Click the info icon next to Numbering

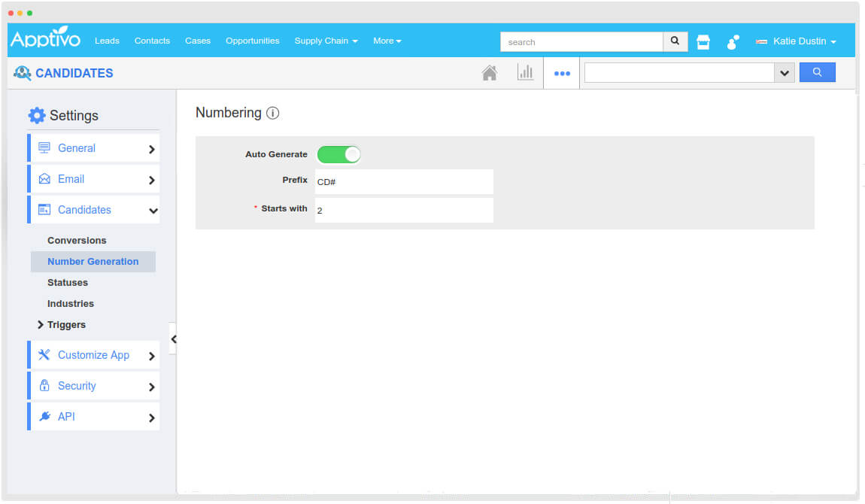tap(272, 112)
